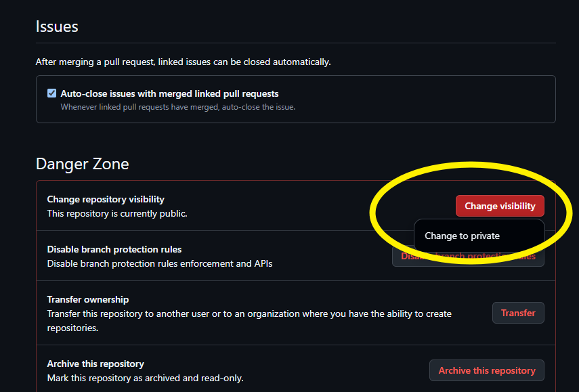Screen dimensions: 579x392
Task: Click the Danger Zone section heading
Action: pos(83,164)
